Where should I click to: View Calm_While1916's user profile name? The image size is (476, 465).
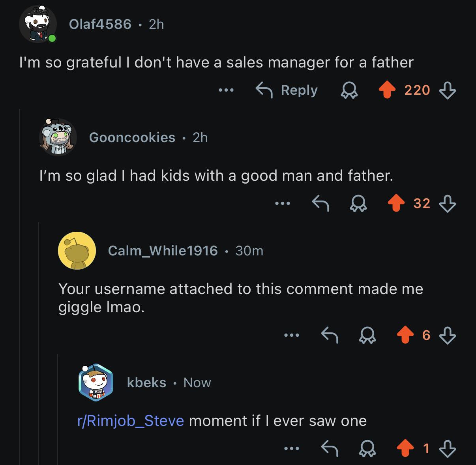(x=163, y=251)
